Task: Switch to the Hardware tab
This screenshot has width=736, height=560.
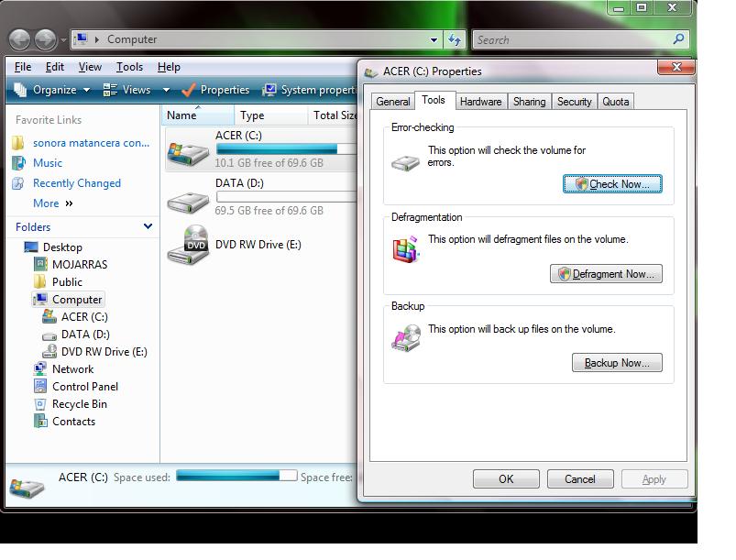Action: pos(480,102)
